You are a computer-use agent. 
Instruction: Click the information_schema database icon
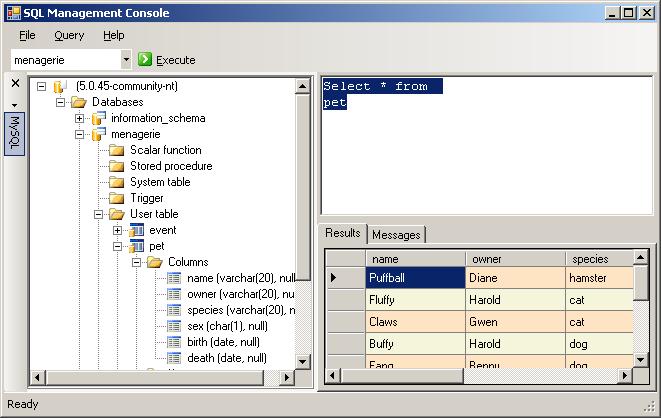(x=98, y=118)
